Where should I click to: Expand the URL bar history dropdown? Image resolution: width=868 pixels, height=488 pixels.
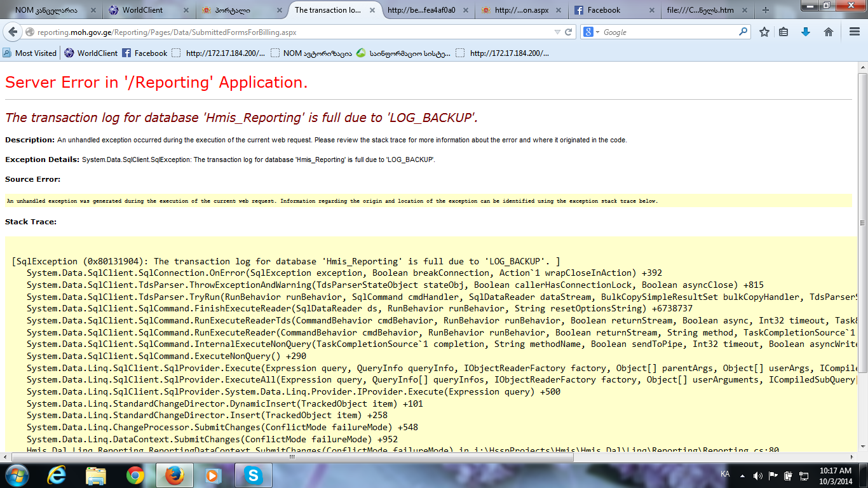[x=557, y=32]
